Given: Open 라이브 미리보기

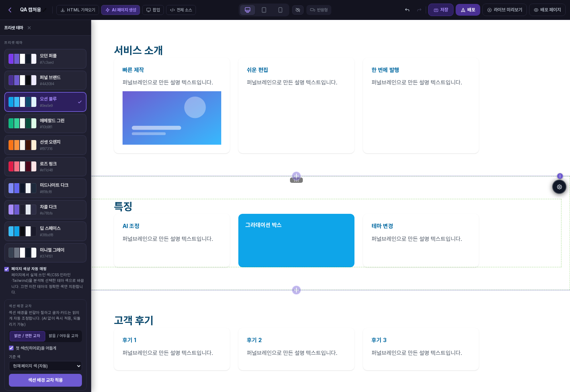Looking at the screenshot, I should pyautogui.click(x=505, y=10).
